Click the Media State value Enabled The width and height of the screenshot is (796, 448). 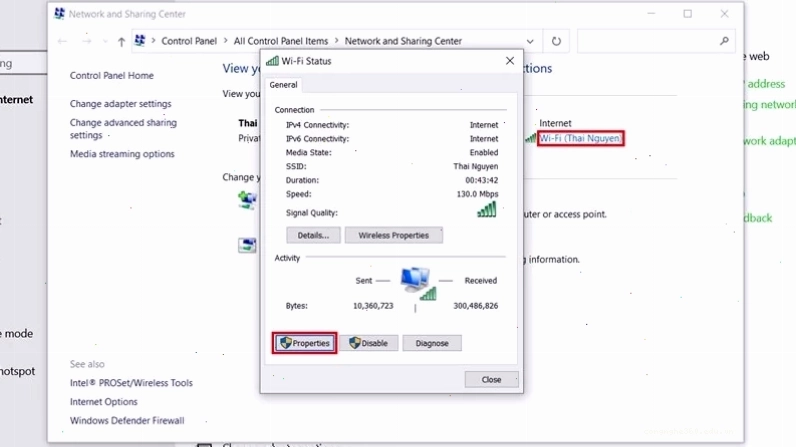click(484, 152)
